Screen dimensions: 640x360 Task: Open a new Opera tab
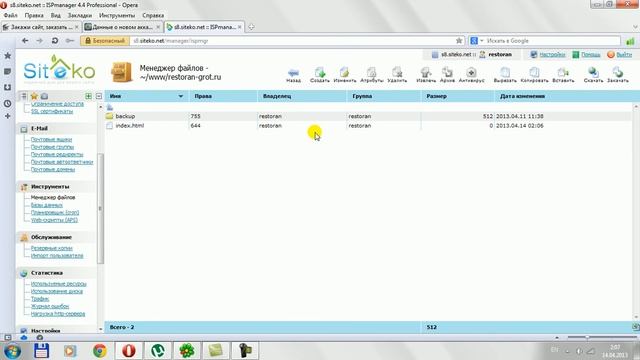(251, 27)
